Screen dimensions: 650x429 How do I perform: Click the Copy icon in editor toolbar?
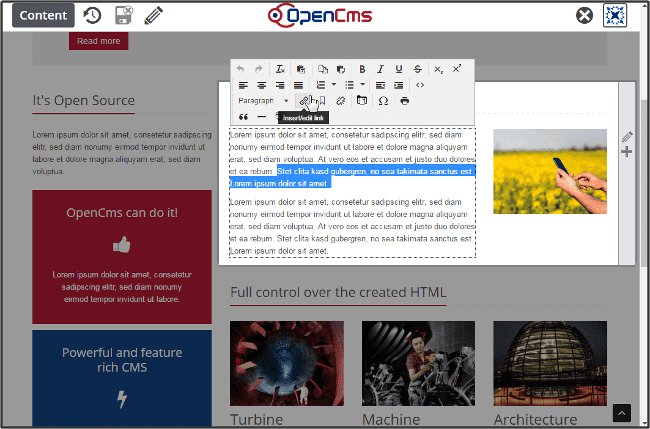coord(323,69)
